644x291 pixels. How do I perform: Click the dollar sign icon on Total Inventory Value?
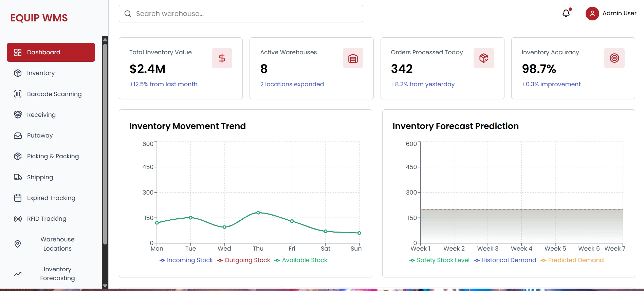click(x=222, y=58)
